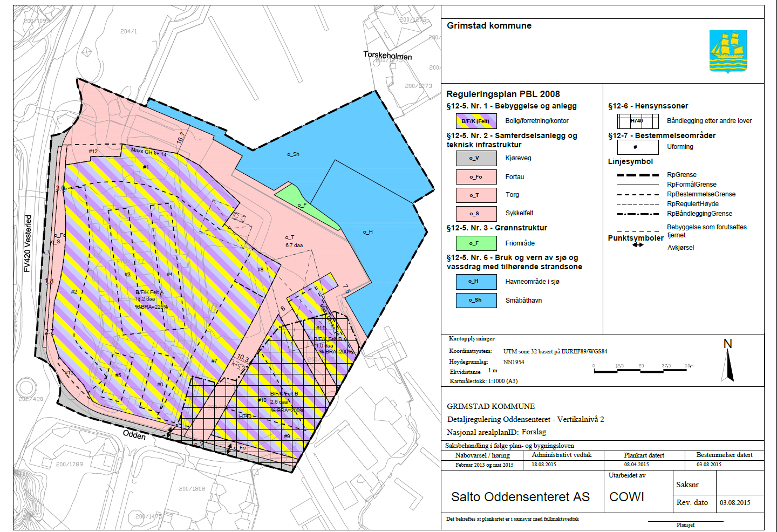The image size is (777, 532).
Task: Click the 'COWI' author name
Action: (x=626, y=497)
